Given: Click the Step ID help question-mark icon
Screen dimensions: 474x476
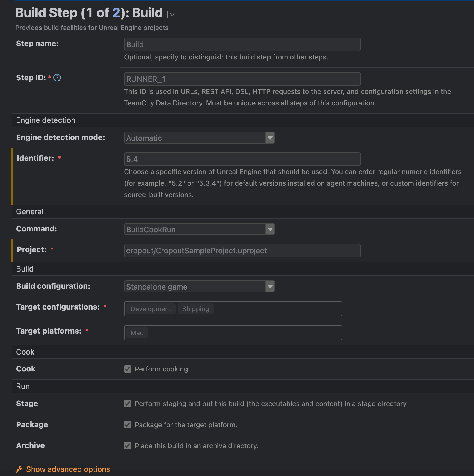Looking at the screenshot, I should (x=57, y=78).
